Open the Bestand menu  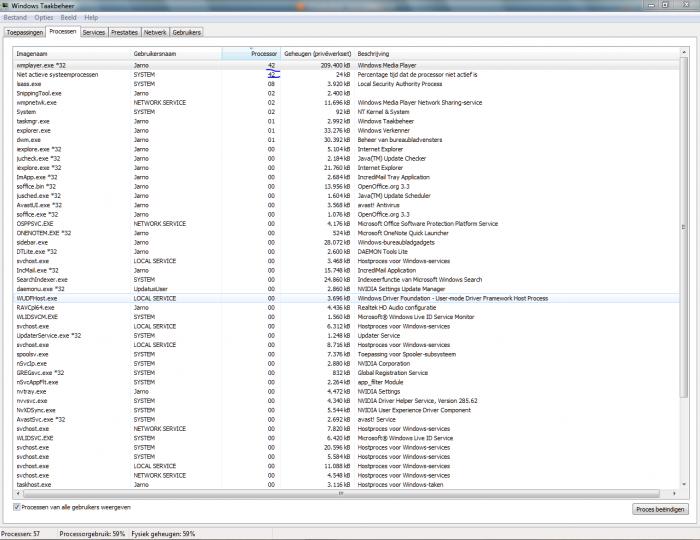point(14,18)
